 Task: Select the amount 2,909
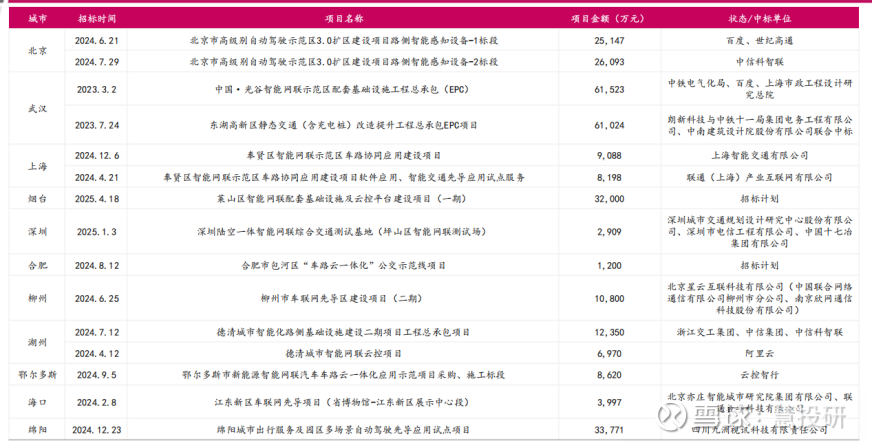click(x=609, y=231)
